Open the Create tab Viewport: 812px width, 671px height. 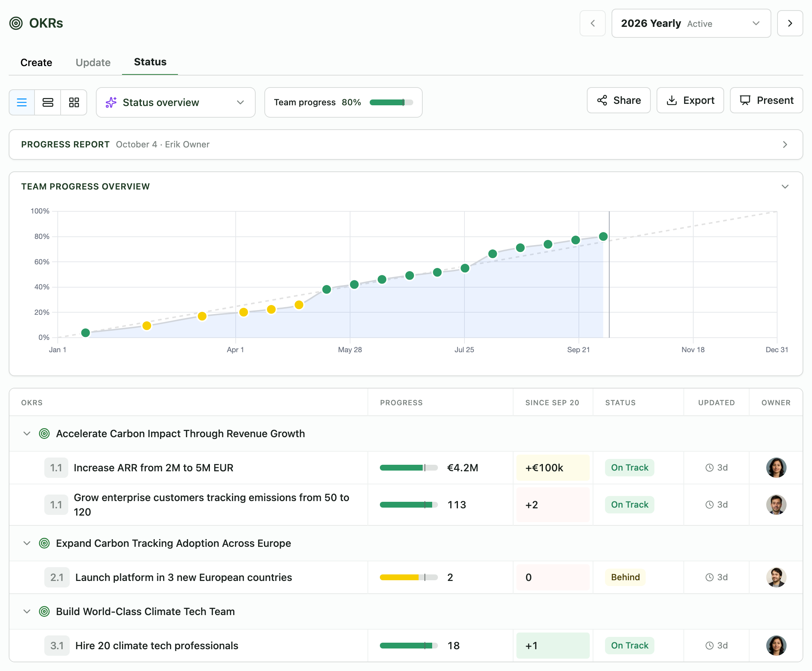click(x=36, y=62)
